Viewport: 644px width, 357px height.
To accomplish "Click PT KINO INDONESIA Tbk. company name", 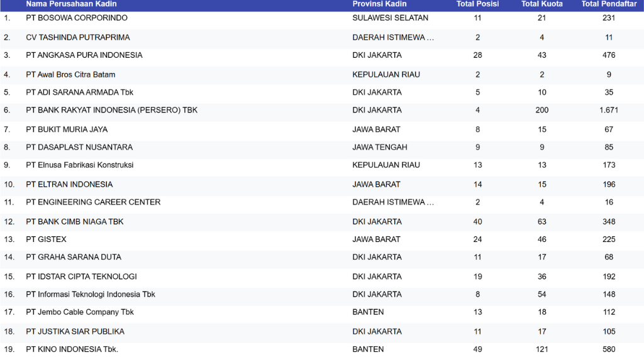I will [x=72, y=349].
